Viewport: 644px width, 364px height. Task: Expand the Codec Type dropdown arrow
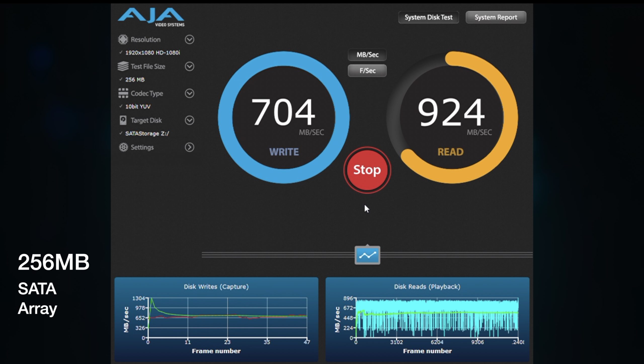(189, 93)
